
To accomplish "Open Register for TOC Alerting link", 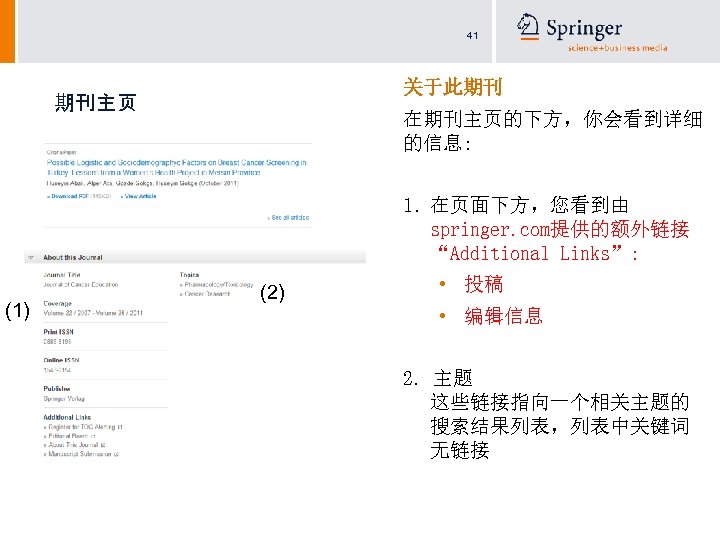I will coord(83,427).
